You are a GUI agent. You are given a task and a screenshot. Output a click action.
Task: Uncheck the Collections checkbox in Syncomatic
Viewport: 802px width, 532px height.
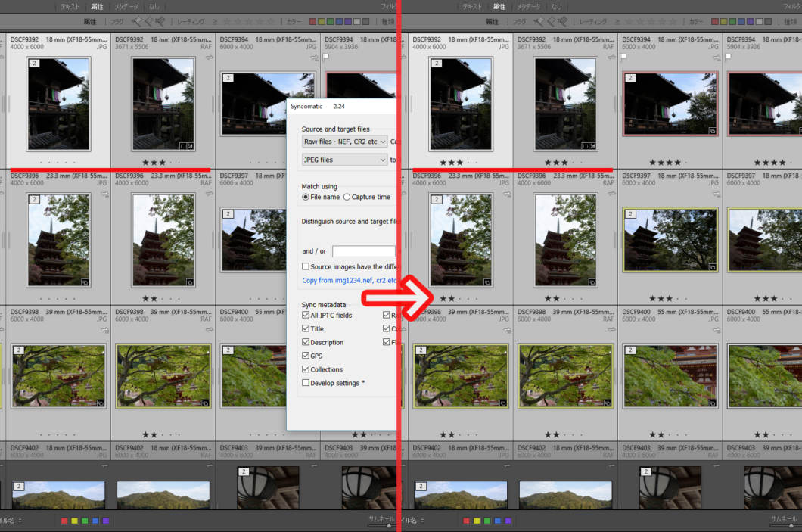coord(306,369)
